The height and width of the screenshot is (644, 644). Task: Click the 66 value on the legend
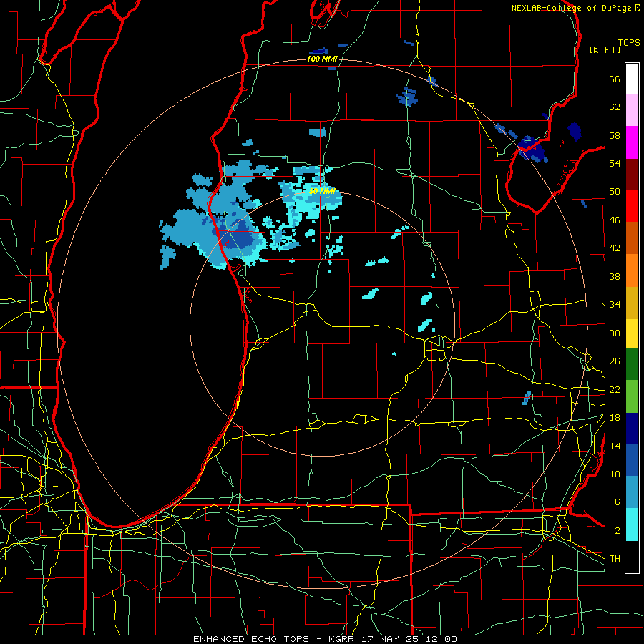click(615, 79)
